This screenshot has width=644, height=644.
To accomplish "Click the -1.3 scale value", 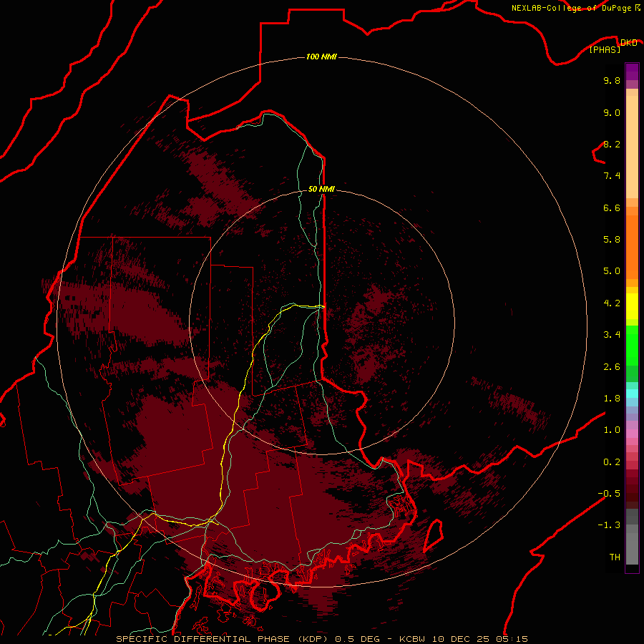I will [609, 525].
